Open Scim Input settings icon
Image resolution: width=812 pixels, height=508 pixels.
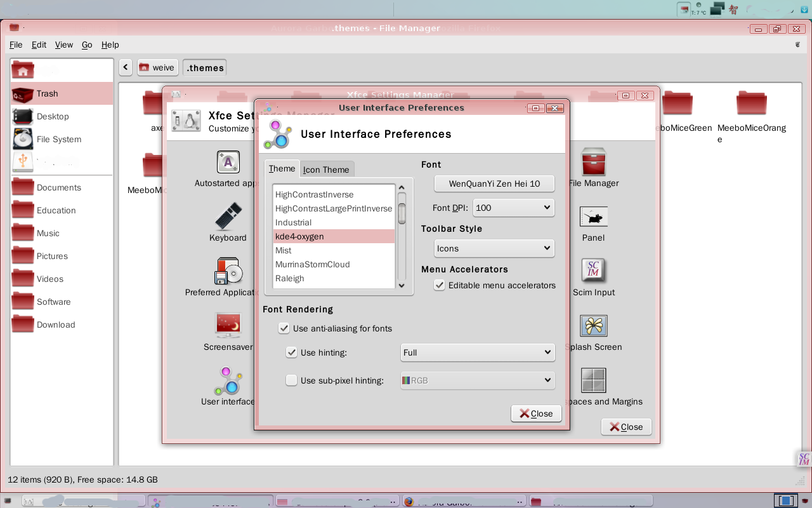point(594,271)
